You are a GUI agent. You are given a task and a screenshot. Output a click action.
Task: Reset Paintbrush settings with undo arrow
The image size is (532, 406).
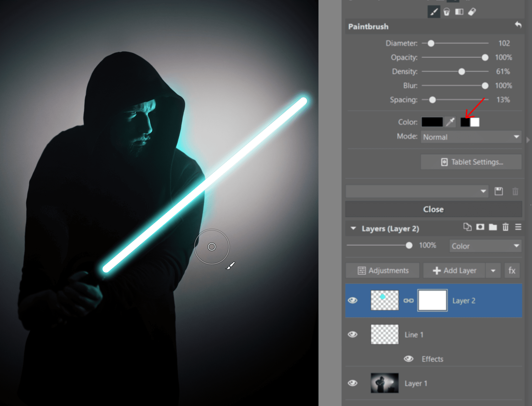tap(518, 25)
